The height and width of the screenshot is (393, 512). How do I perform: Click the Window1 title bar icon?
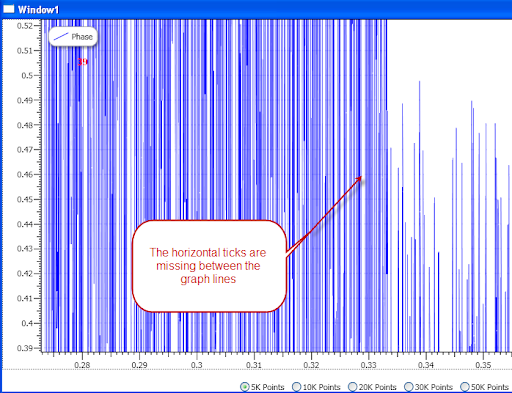point(9,9)
